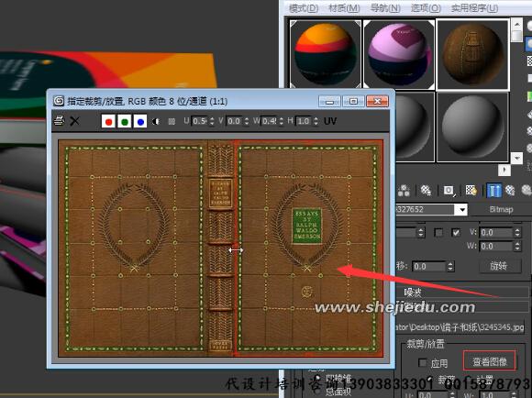
Task: Click the blur offset 0.0 value field
Action: [429, 266]
